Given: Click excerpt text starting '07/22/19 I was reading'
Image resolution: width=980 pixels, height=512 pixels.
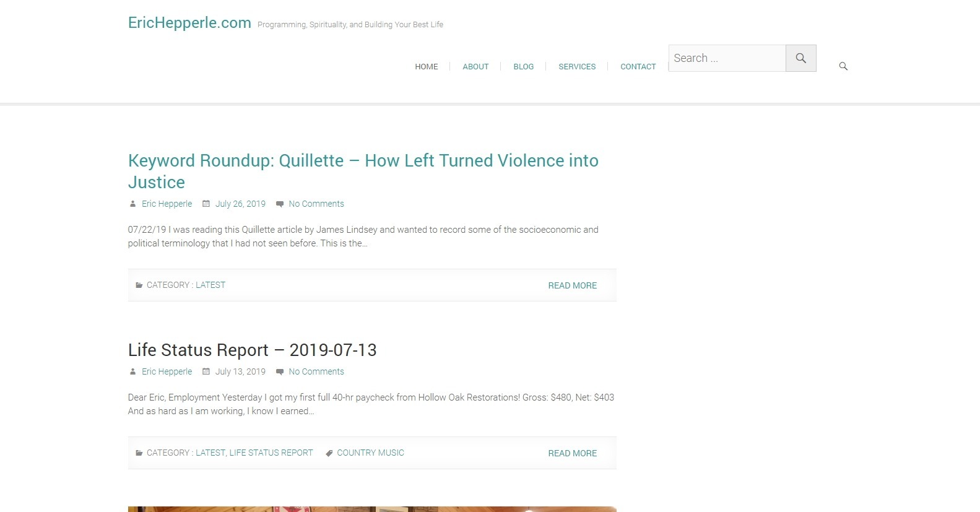Looking at the screenshot, I should [x=363, y=236].
